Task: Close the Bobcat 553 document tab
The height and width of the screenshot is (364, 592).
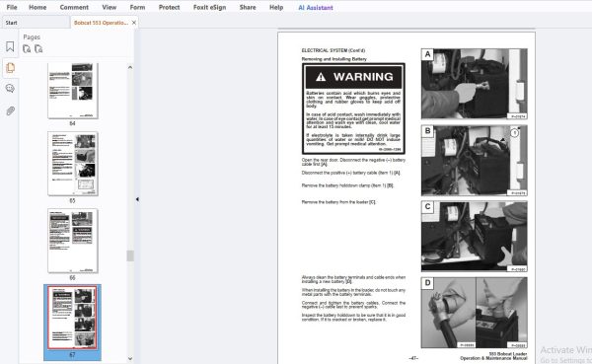Action: [x=133, y=23]
